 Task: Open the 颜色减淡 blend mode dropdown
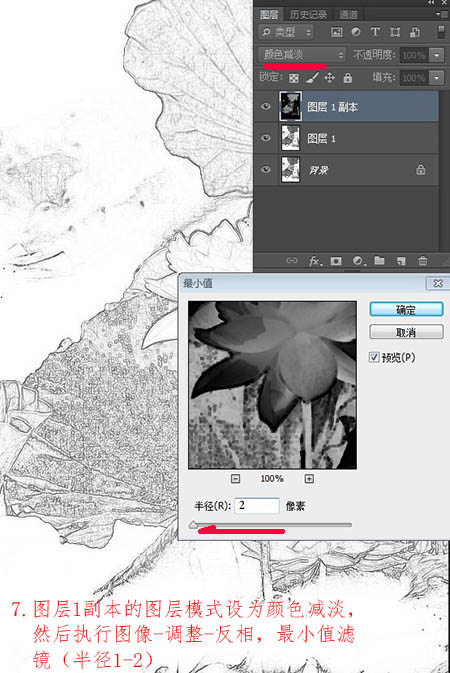tap(302, 55)
